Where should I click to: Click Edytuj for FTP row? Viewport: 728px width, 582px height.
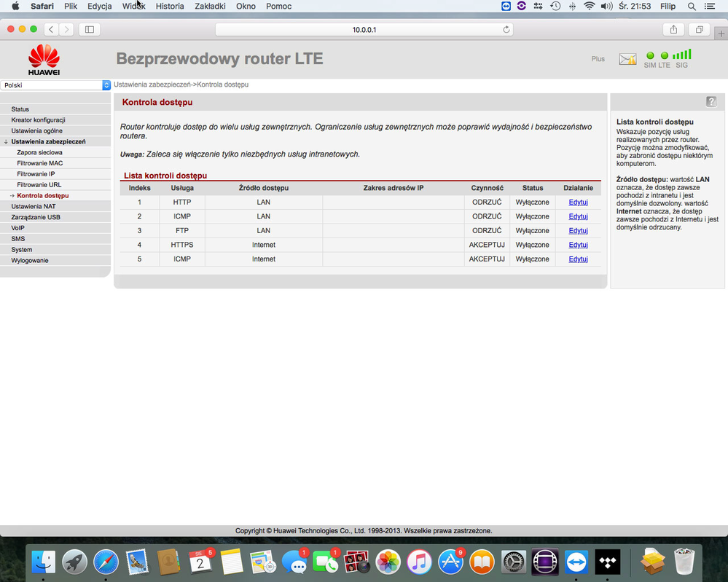[578, 231]
